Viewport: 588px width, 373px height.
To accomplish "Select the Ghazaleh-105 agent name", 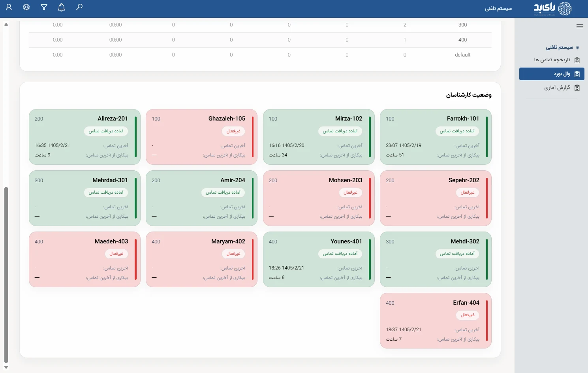I will point(227,119).
